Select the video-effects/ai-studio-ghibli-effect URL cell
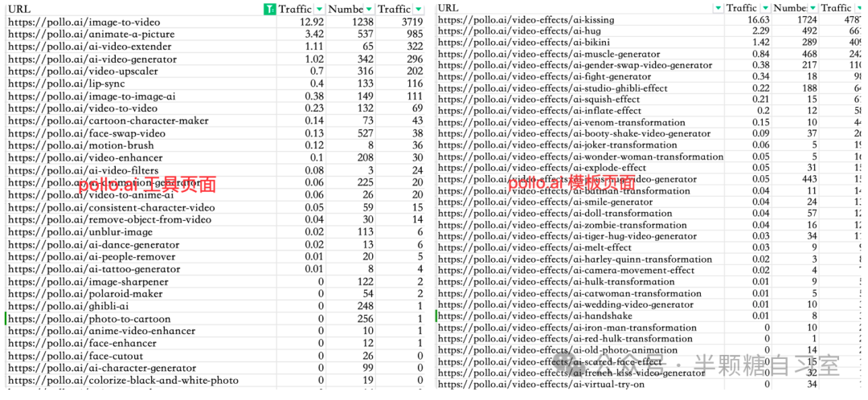 pyautogui.click(x=580, y=88)
